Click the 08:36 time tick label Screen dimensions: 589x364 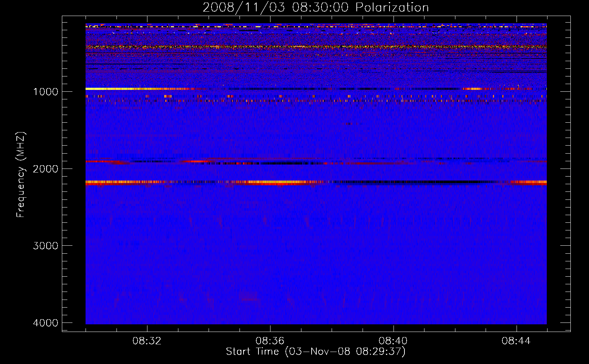[270, 341]
